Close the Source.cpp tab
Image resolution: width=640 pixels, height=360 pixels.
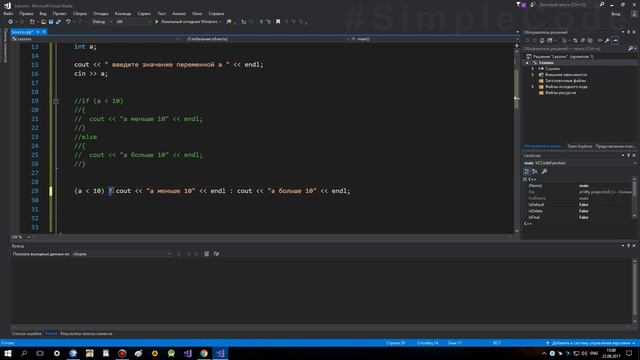click(44, 32)
